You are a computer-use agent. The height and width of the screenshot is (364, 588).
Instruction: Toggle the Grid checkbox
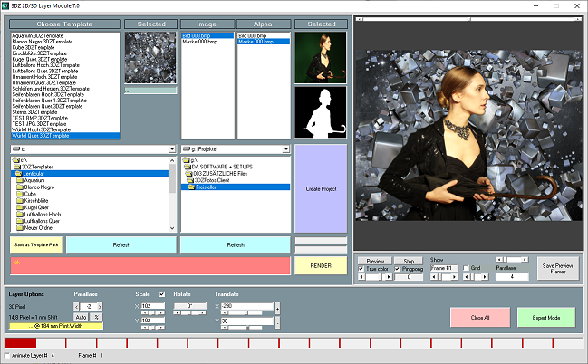point(466,269)
